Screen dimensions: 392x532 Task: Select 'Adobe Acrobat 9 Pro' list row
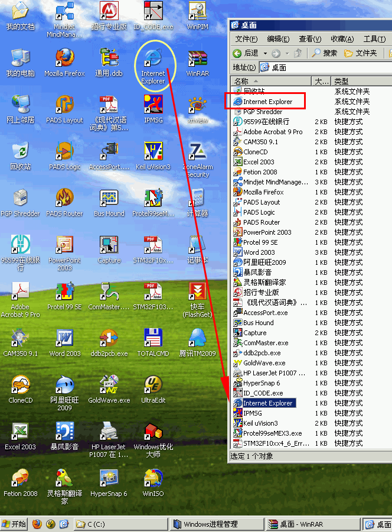point(273,132)
